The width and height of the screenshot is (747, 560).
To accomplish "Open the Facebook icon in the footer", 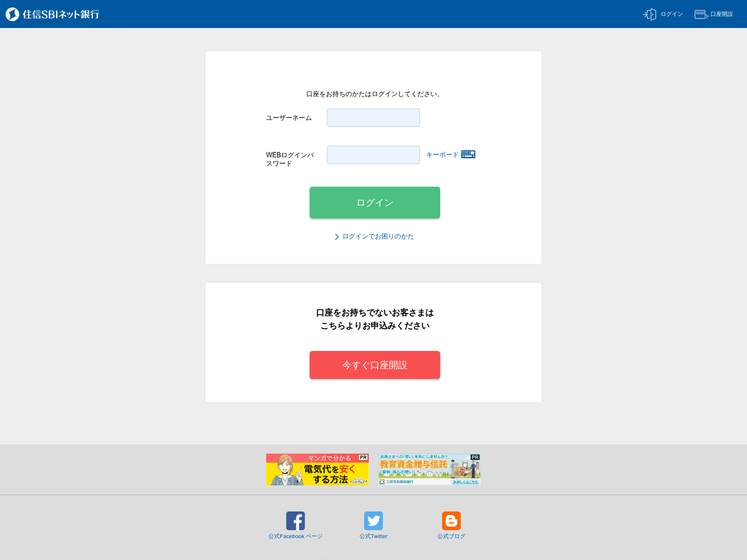I will tap(295, 521).
